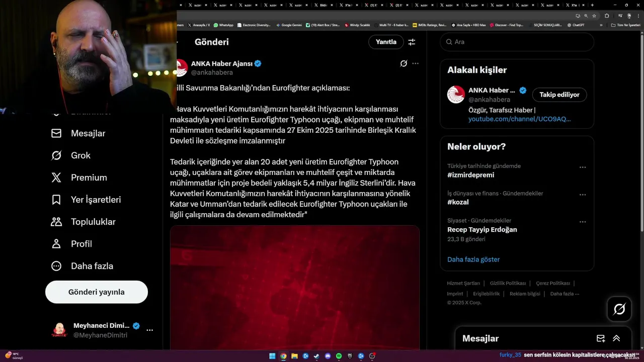Open Windy: Sıcaklık bookmark
644x362 pixels.
point(357,25)
